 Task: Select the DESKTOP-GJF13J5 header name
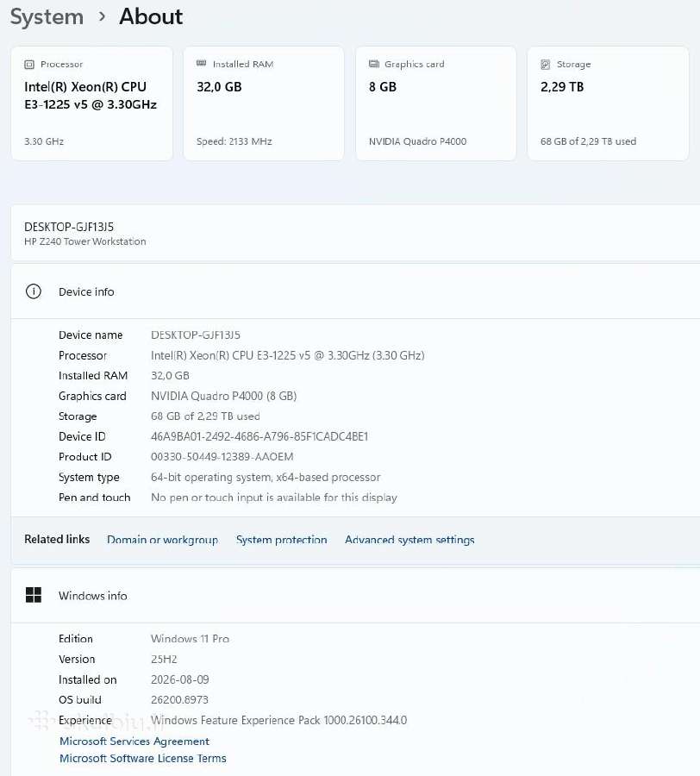[x=69, y=227]
